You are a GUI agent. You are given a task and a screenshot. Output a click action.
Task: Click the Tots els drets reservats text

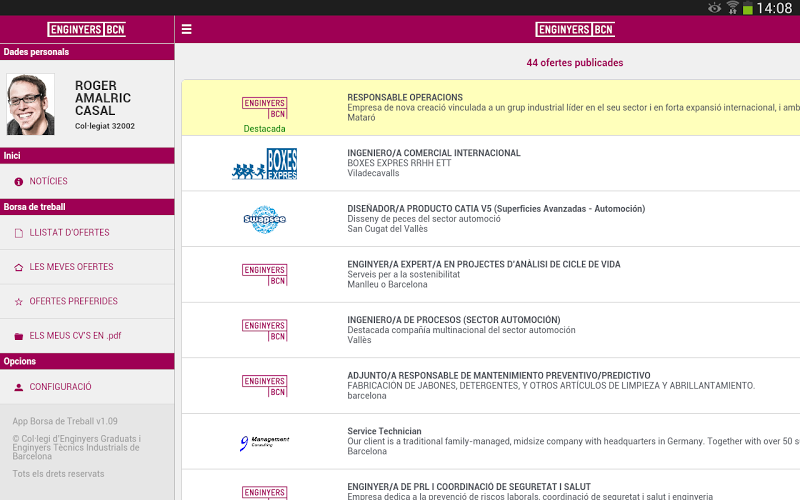[x=58, y=473]
